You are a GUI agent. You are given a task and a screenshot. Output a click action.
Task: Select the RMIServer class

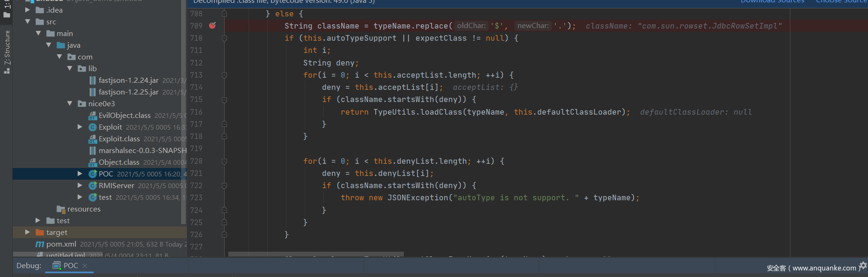pos(116,186)
